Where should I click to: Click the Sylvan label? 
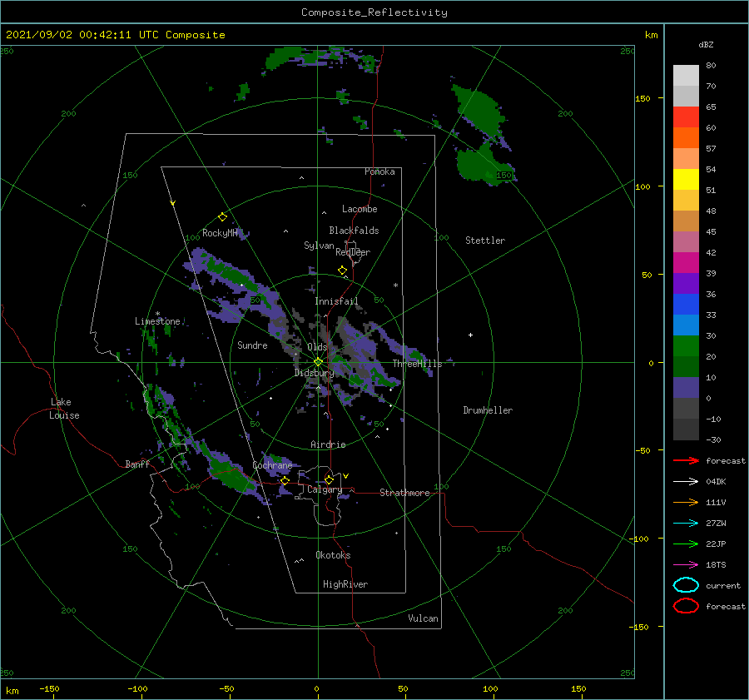coord(319,246)
